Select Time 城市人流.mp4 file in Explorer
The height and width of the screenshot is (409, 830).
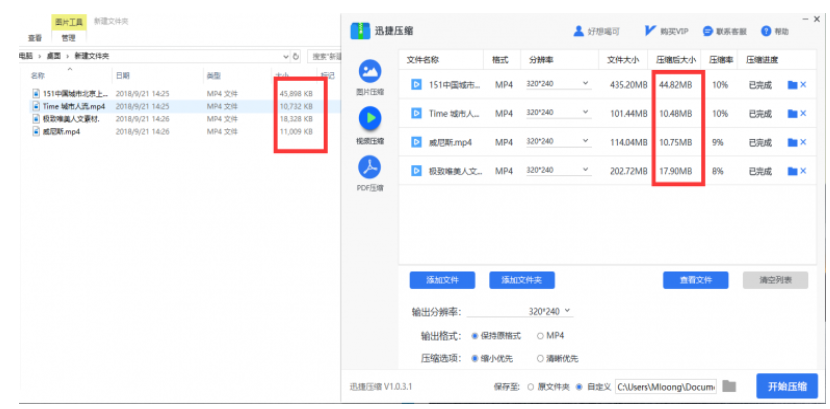coord(74,106)
